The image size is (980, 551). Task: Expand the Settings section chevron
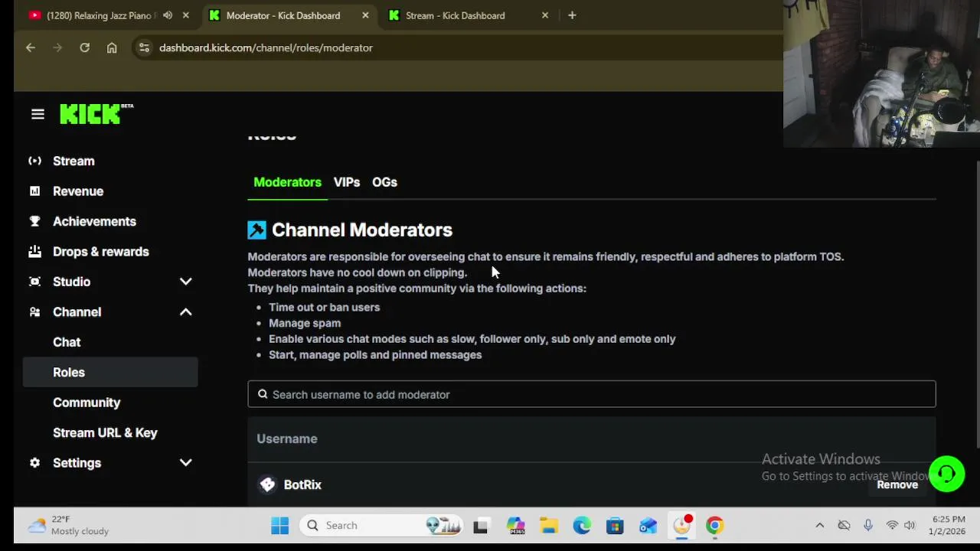click(185, 463)
